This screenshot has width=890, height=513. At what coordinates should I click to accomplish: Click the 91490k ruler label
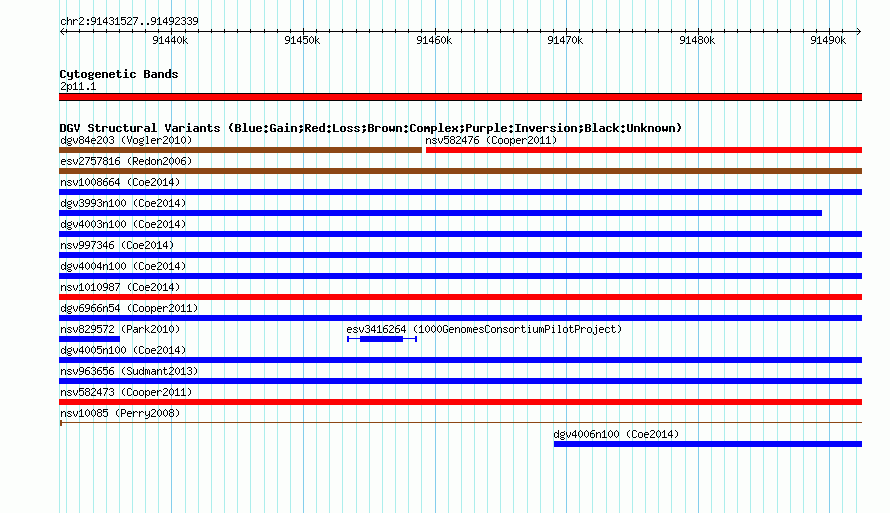[x=828, y=40]
